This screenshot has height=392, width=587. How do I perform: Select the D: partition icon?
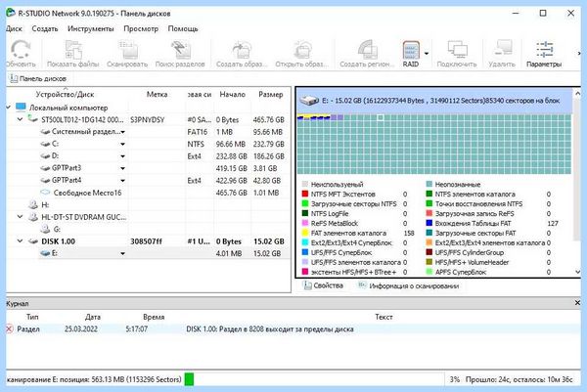tap(45, 156)
